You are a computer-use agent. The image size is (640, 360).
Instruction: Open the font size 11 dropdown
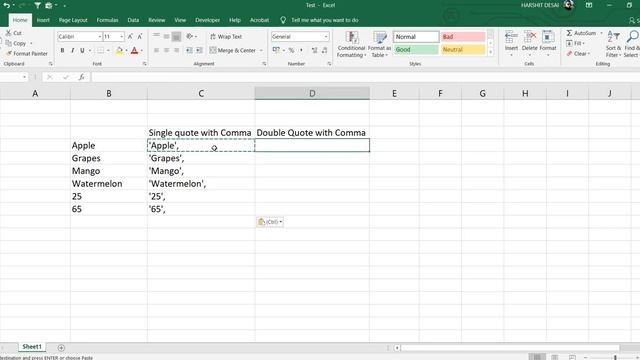coord(121,37)
